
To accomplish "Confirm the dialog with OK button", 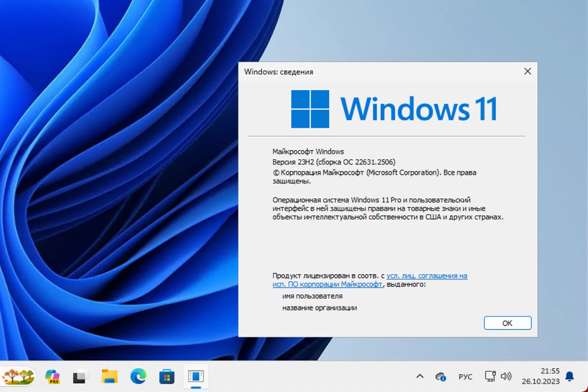I will point(508,323).
